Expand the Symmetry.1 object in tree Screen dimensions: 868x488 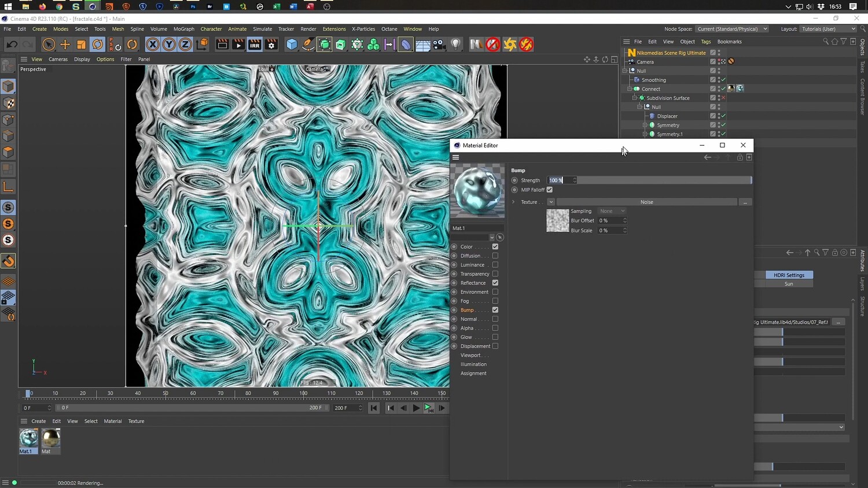pos(645,134)
